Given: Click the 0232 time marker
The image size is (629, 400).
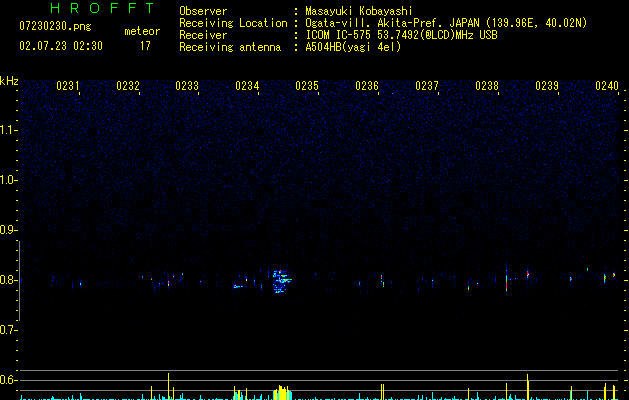Looking at the screenshot, I should (128, 86).
